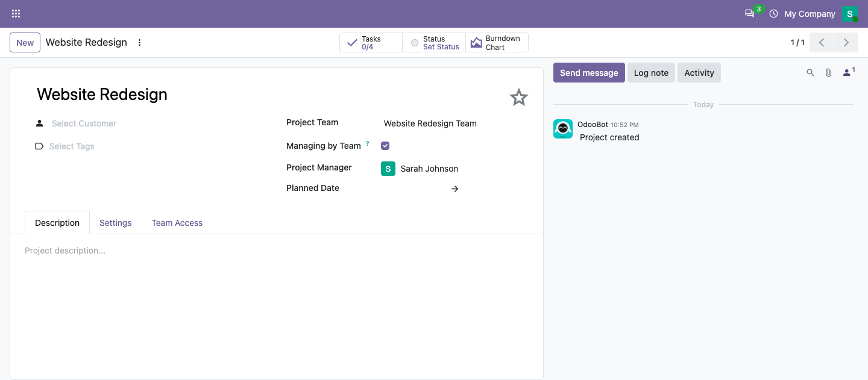This screenshot has width=868, height=380.
Task: Click the Planned Date start field
Action: (415, 188)
